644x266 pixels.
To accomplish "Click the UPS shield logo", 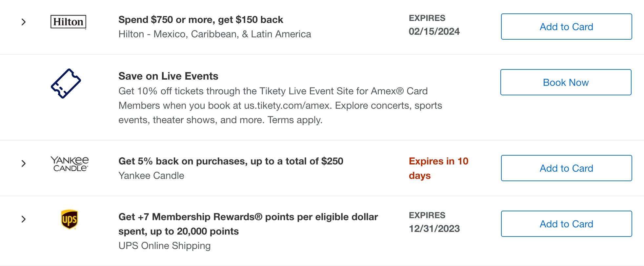I will pos(69,219).
